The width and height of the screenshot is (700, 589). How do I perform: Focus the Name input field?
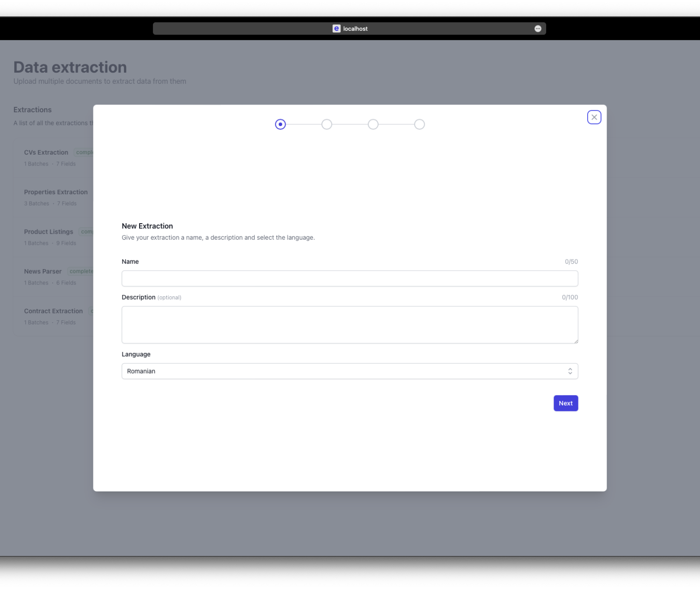click(350, 278)
